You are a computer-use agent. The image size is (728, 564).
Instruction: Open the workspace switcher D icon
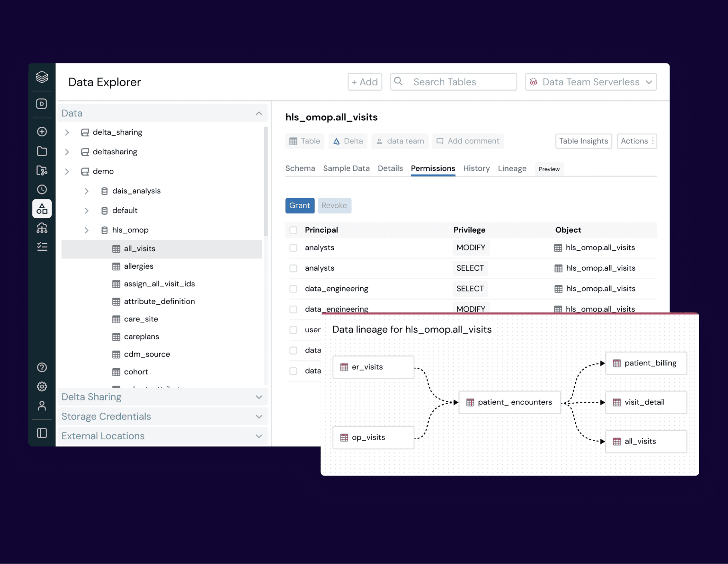(42, 104)
